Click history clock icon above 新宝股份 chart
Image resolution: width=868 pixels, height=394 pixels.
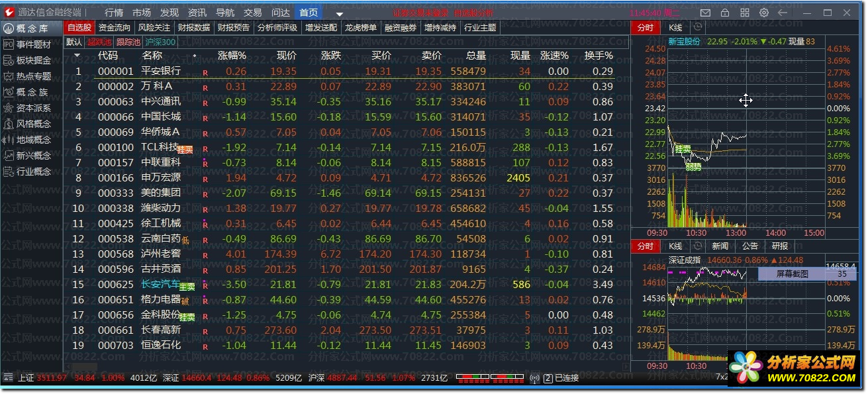click(x=697, y=27)
